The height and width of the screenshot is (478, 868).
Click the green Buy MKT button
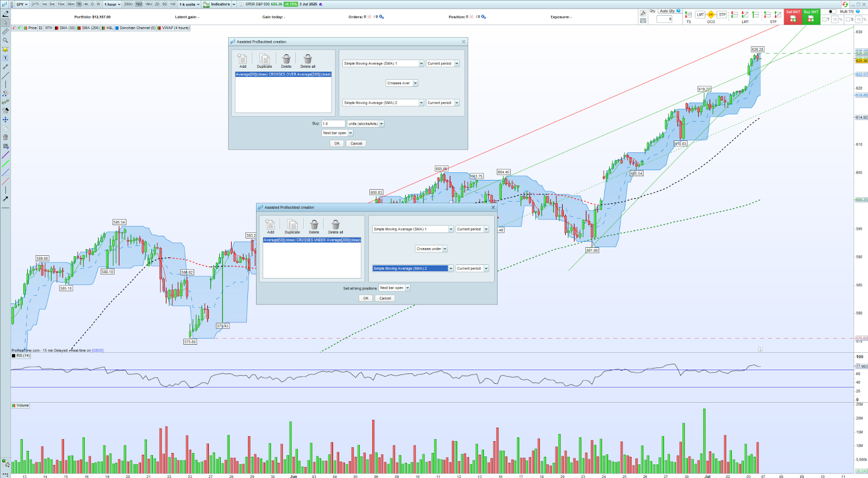coord(811,16)
